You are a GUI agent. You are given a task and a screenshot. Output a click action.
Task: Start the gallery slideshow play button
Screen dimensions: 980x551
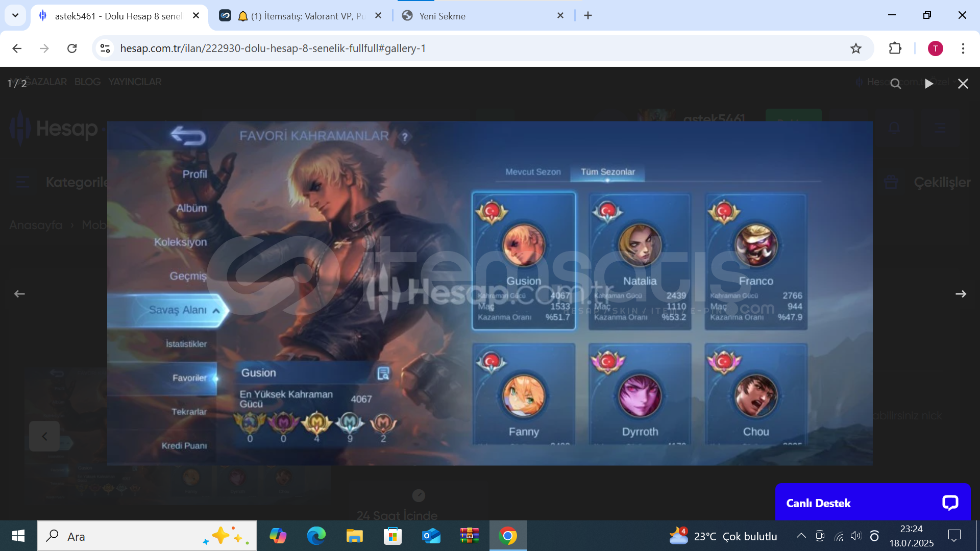(929, 84)
